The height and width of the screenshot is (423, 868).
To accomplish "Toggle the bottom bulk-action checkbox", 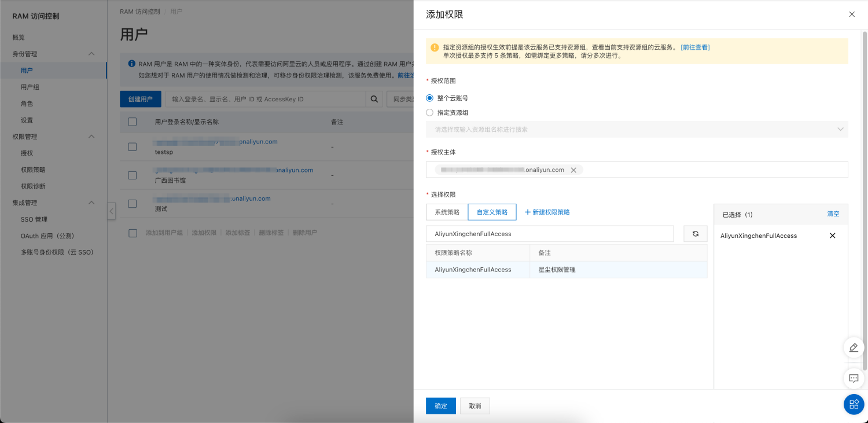I will point(133,233).
